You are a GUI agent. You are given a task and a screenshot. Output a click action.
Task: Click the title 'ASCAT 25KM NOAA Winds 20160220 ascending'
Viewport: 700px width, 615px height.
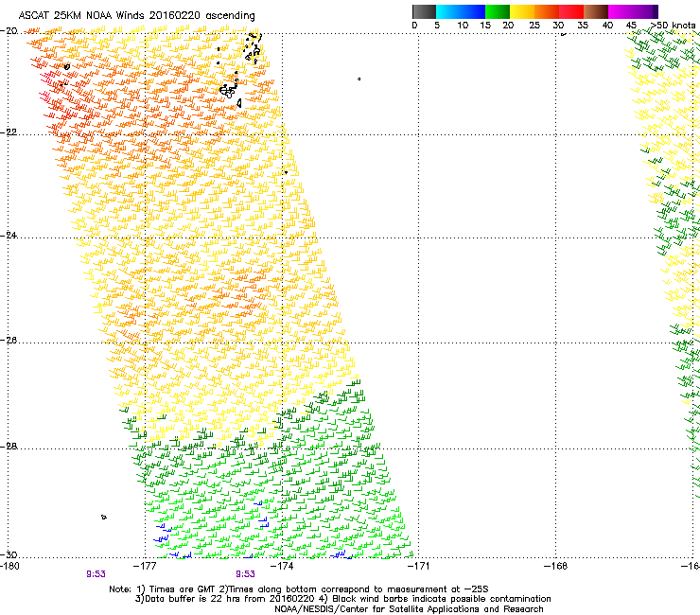[136, 16]
